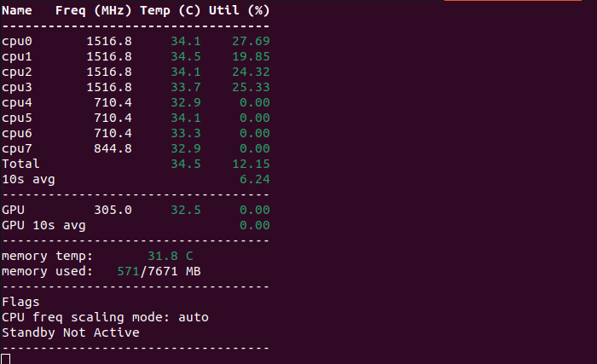Click the Util (%) column header
The image size is (597, 364).
click(x=240, y=11)
